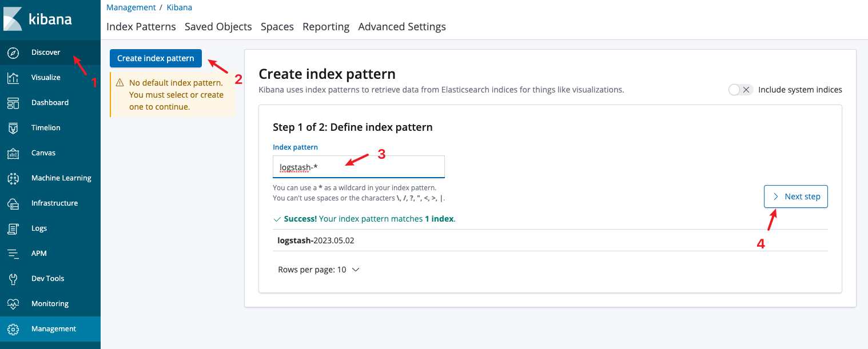Switch to Advanced Settings tab
The height and width of the screenshot is (349, 868).
pos(402,27)
